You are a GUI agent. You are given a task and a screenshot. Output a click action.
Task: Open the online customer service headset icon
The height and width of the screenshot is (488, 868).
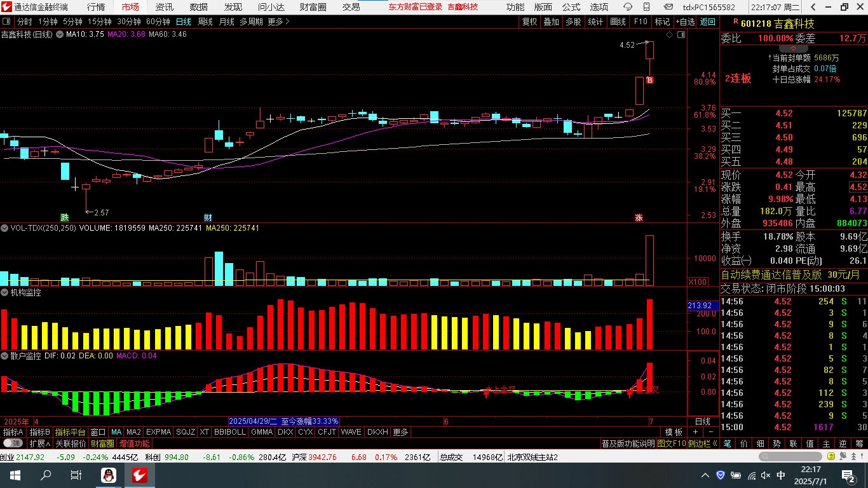pos(628,7)
